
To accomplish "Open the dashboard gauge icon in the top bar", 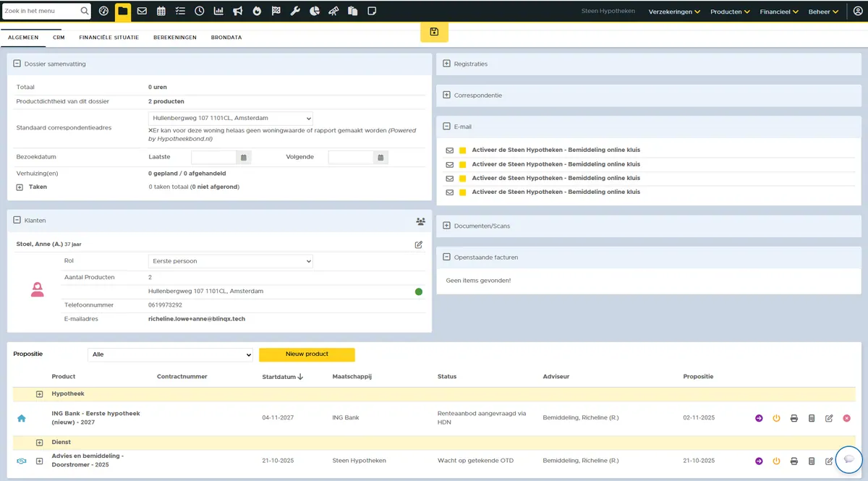I will pyautogui.click(x=104, y=12).
